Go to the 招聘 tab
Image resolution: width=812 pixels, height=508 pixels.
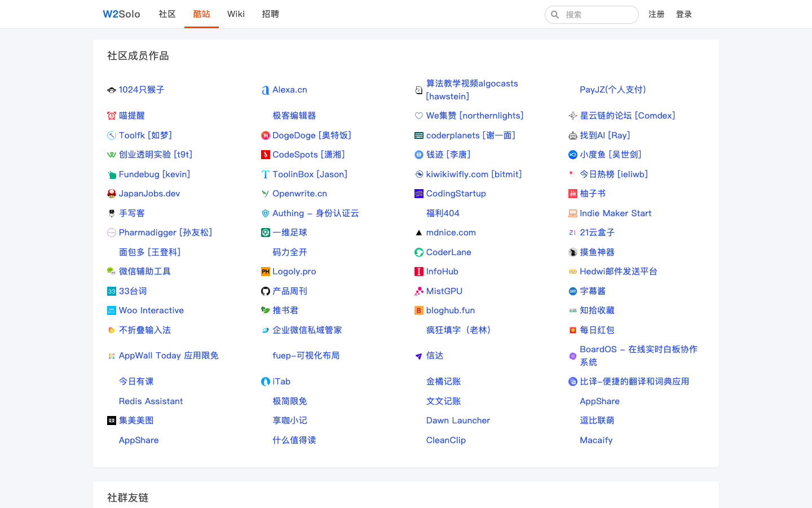[x=270, y=14]
